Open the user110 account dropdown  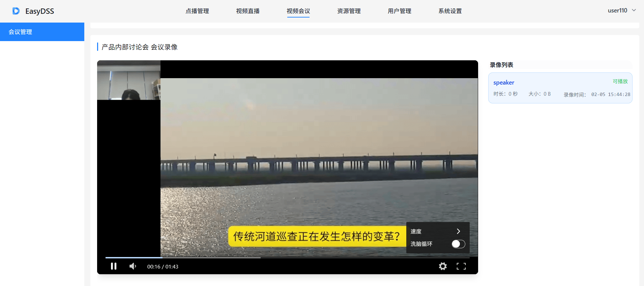coord(621,10)
